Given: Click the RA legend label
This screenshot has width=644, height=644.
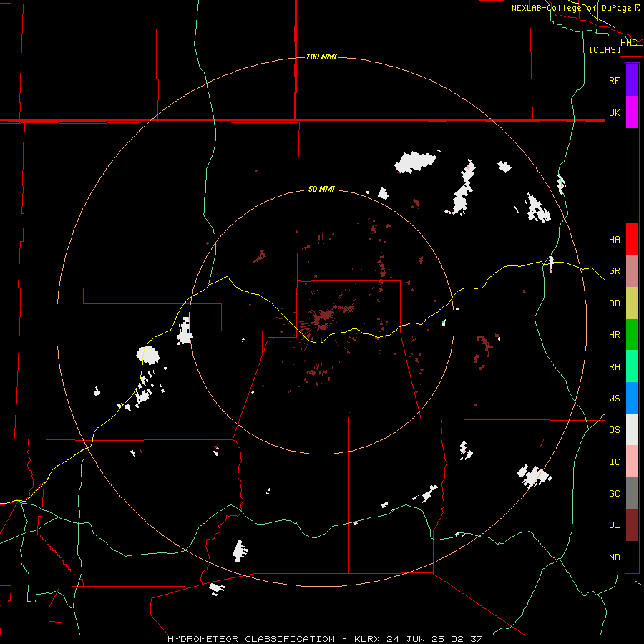Looking at the screenshot, I should click(614, 367).
